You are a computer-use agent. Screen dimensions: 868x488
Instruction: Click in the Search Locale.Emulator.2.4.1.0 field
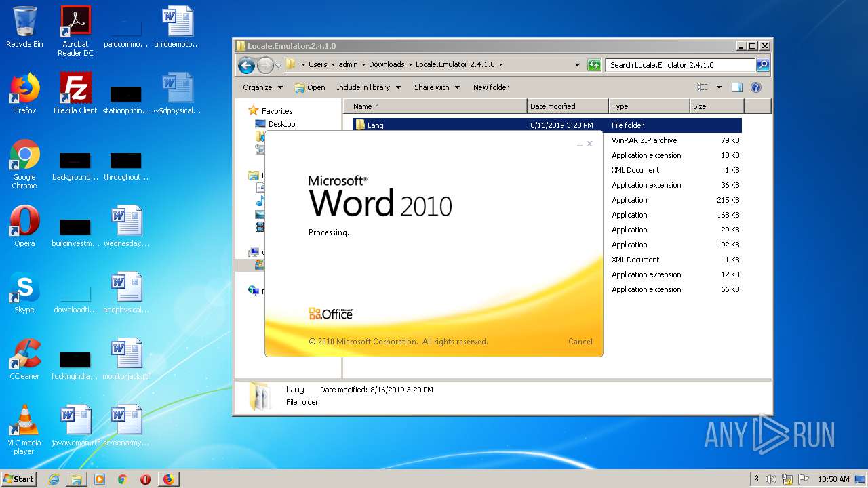[x=680, y=65]
